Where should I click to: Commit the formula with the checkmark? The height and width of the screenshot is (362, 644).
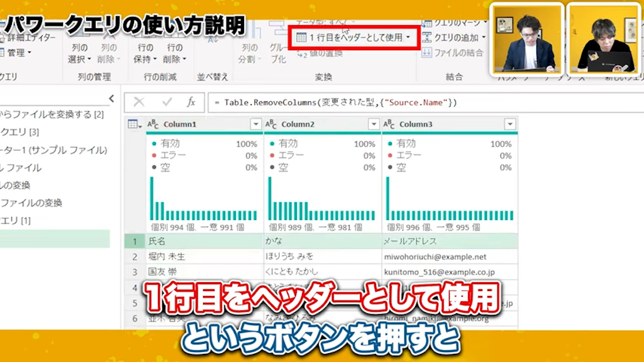pos(166,102)
